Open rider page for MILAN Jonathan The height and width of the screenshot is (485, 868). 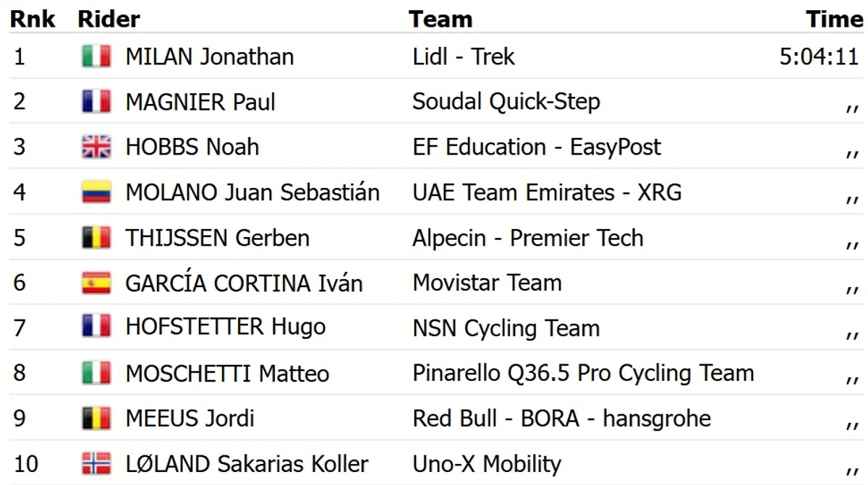click(x=210, y=56)
